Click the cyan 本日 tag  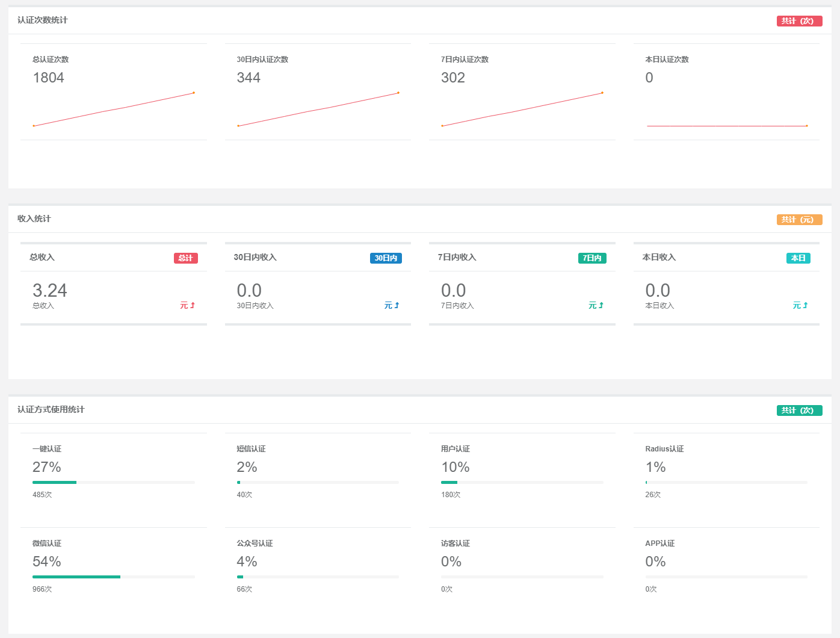(798, 258)
